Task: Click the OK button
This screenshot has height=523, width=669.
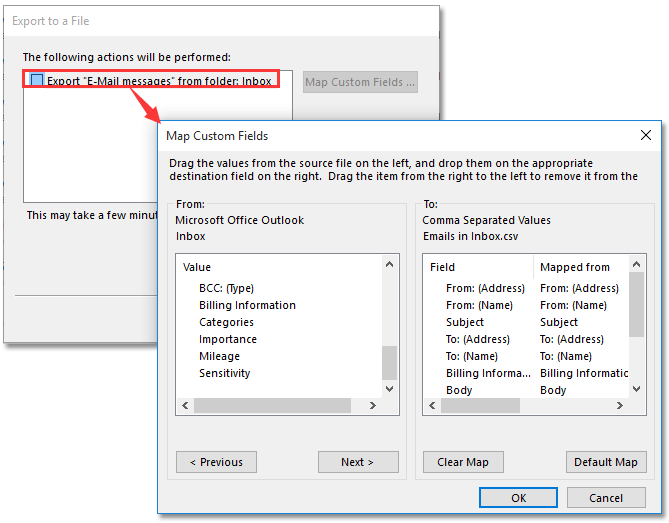Action: coord(518,497)
